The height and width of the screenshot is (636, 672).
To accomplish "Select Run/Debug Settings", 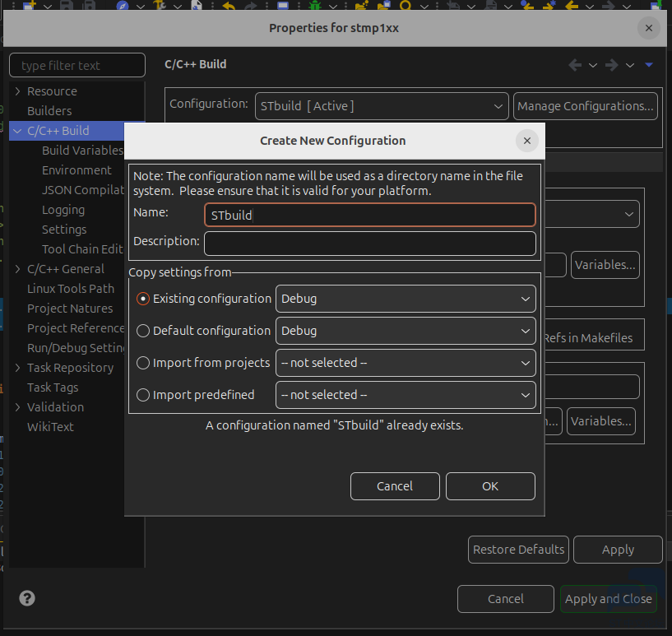I will (76, 348).
